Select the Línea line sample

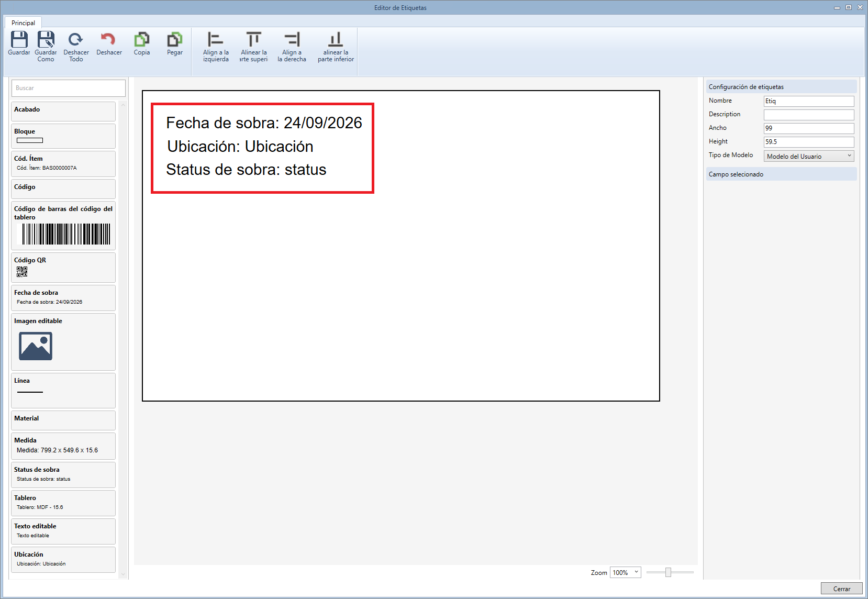30,392
